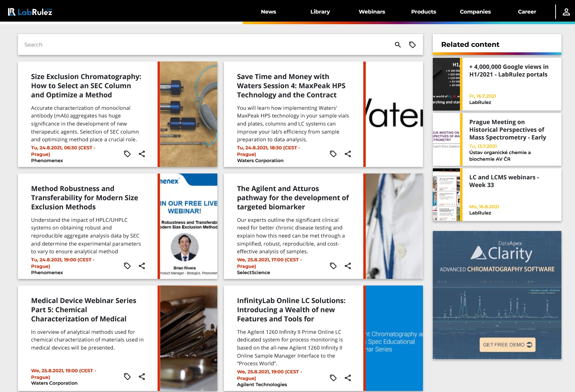This screenshot has width=575, height=392.
Task: Click the Related content heading
Action: (470, 44)
